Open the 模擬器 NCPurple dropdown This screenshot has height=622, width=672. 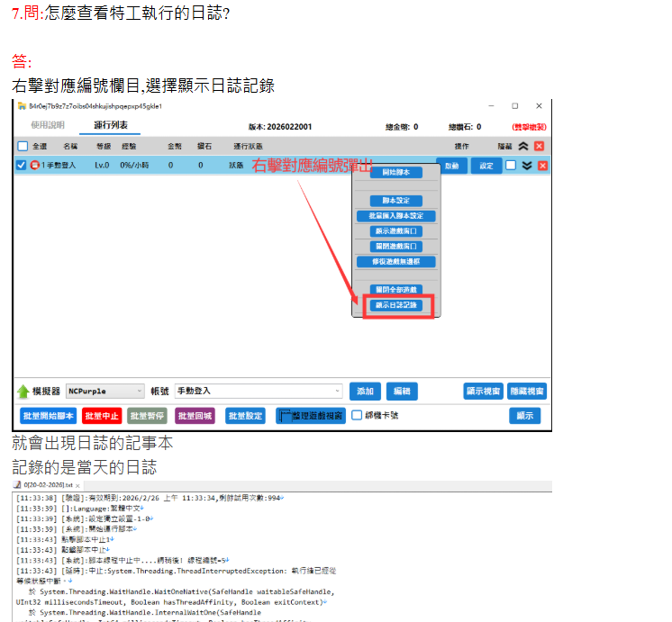(139, 392)
